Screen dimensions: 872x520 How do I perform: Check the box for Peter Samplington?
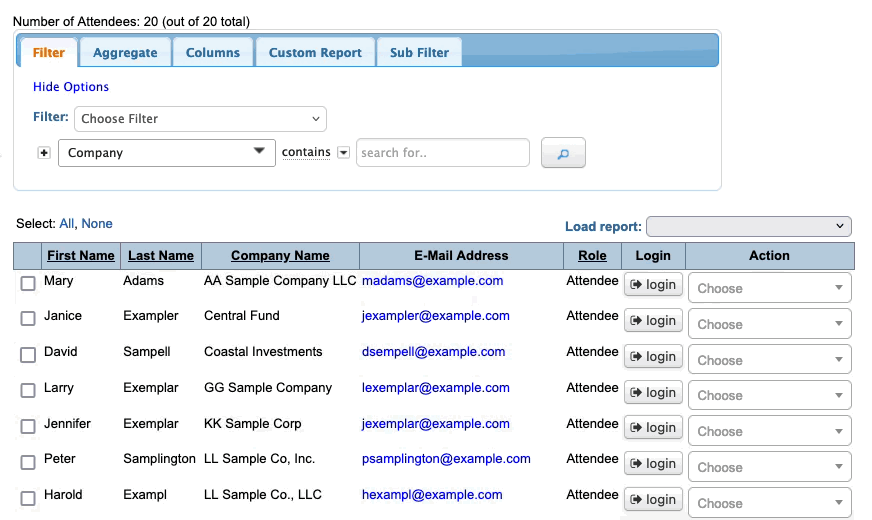tap(28, 462)
